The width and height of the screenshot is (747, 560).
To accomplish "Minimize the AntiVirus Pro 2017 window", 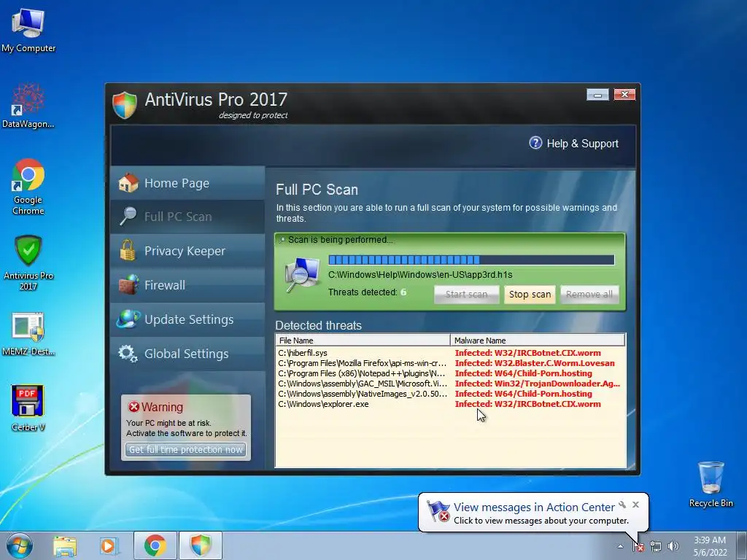I will coord(597,95).
